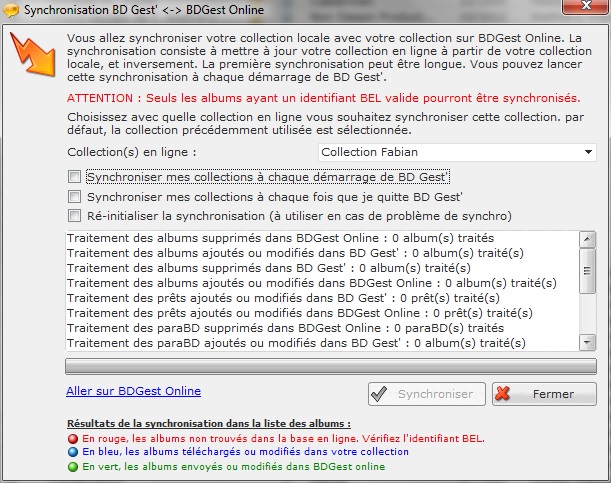The image size is (611, 483).
Task: Select line 'albums supprimés dans BD Gest''
Action: pos(269,268)
